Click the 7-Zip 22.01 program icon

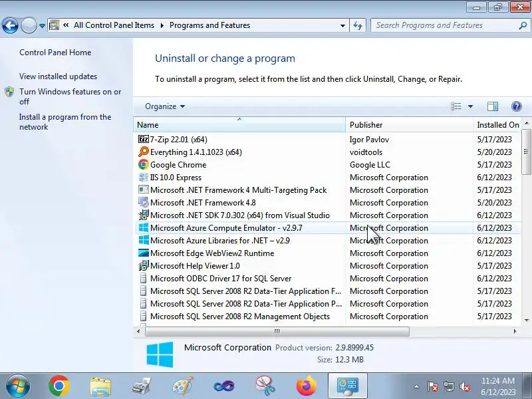pyautogui.click(x=144, y=140)
